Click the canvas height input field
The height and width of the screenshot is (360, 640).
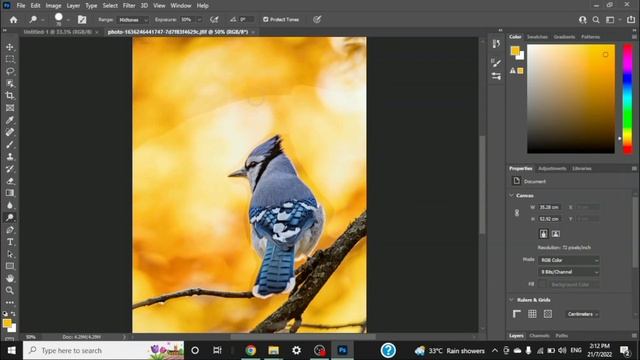point(549,219)
